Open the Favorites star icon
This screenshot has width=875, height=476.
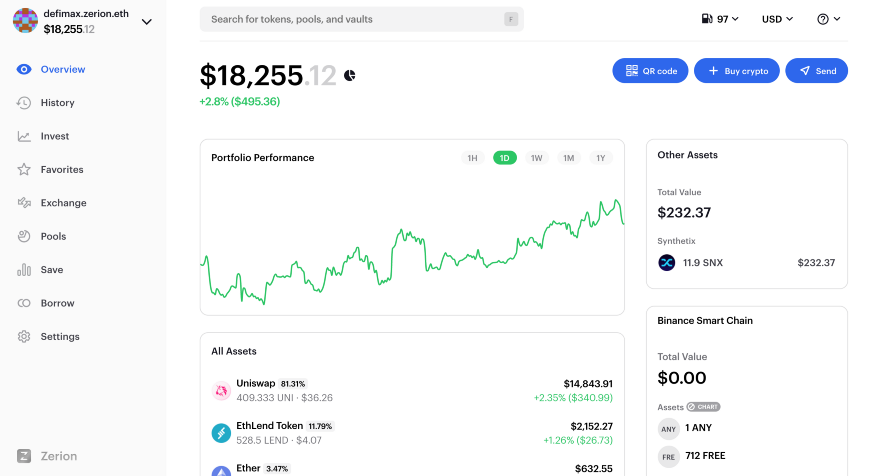tap(23, 169)
